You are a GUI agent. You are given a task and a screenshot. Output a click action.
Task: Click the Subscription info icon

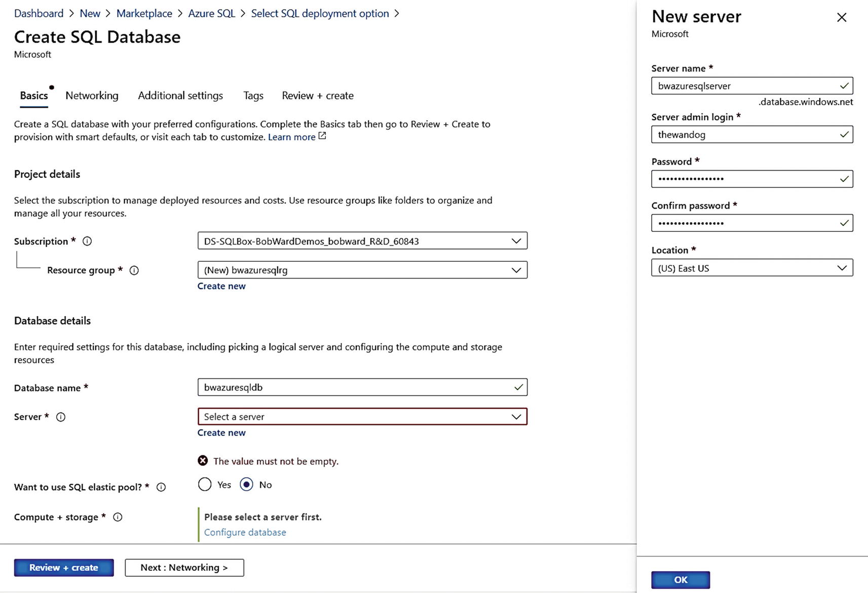[87, 241]
